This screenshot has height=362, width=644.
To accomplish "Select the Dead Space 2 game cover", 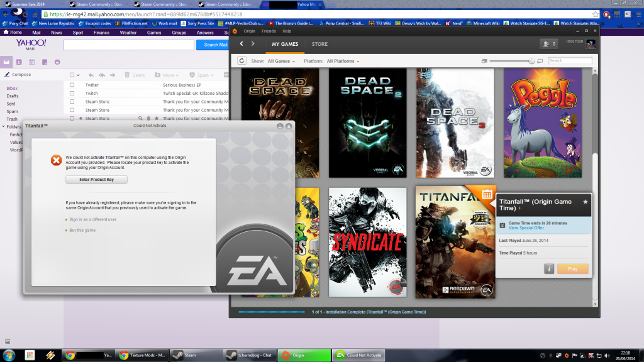I will [x=367, y=123].
